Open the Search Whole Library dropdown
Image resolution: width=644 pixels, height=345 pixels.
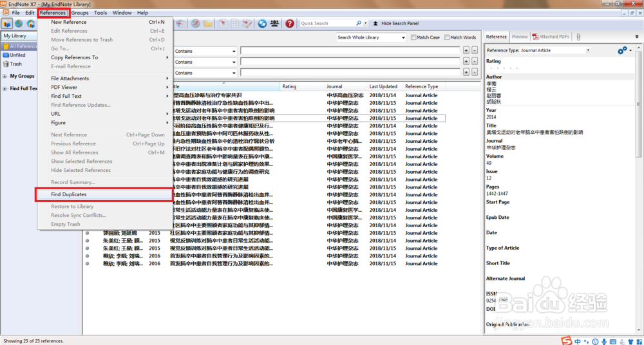coord(371,37)
